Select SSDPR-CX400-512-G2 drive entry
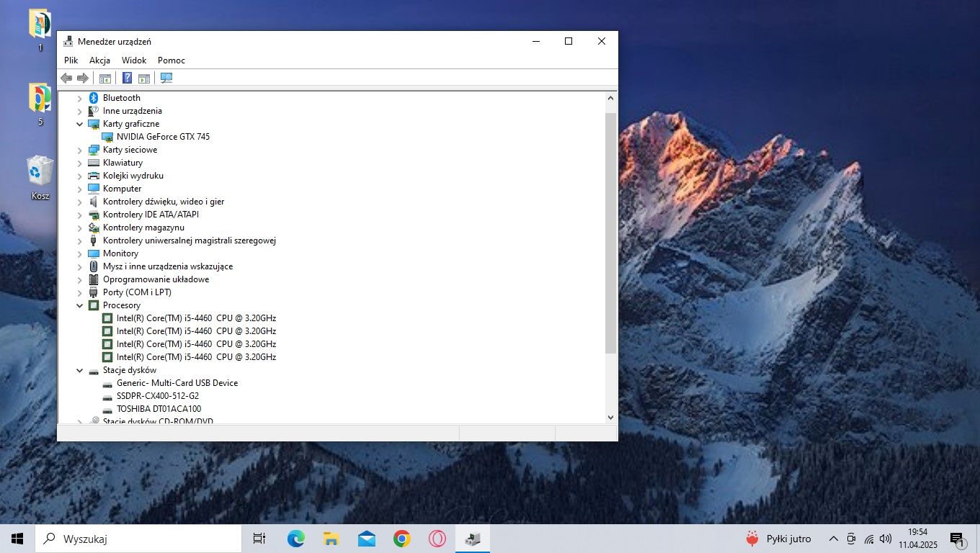980x553 pixels. pos(158,396)
